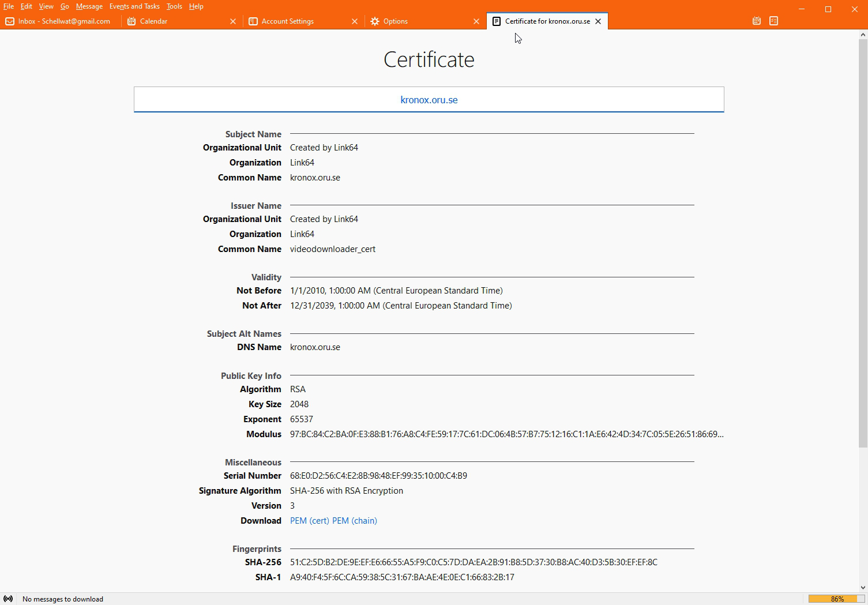Viewport: 868px width, 605px height.
Task: Close the Calendar tab
Action: click(x=233, y=21)
